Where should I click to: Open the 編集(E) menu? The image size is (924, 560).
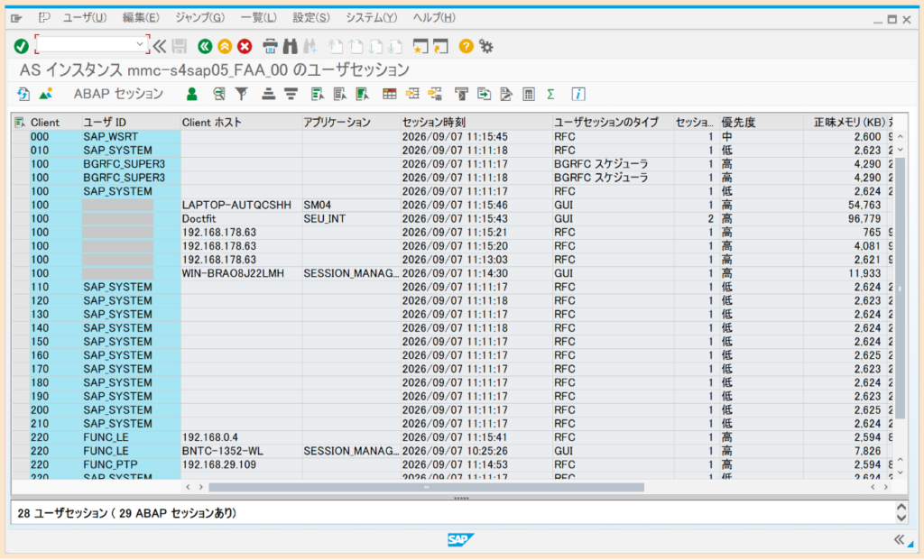(141, 18)
